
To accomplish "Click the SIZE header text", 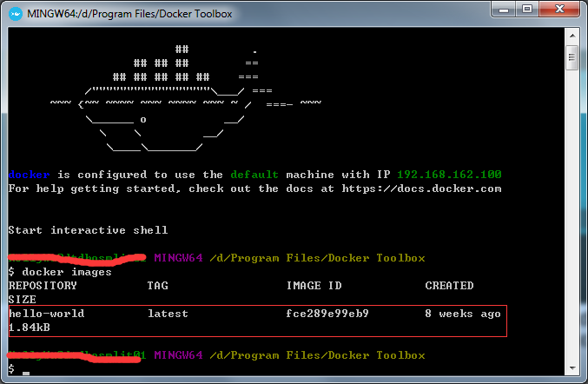I will coord(22,300).
